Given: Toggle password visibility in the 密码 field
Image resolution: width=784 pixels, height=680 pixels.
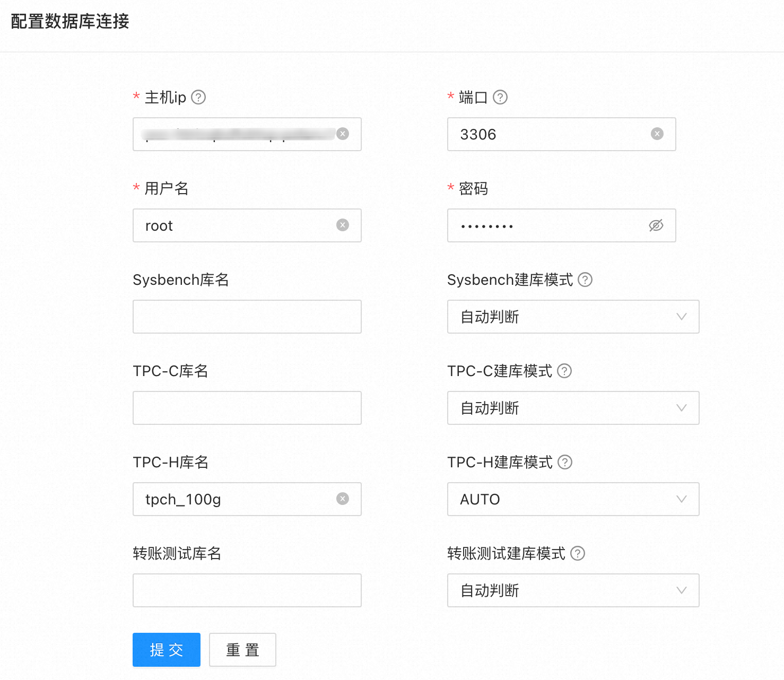Looking at the screenshot, I should 656,225.
